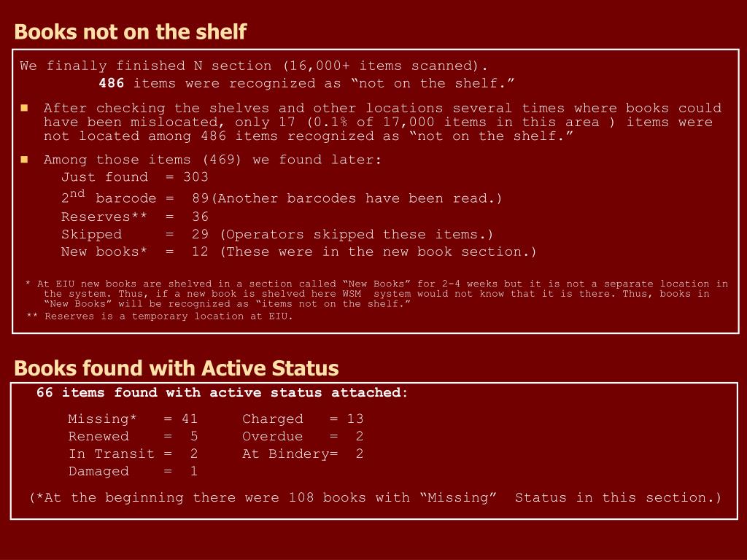
Task: Click the 'Just found = 303' line
Action: (x=135, y=177)
